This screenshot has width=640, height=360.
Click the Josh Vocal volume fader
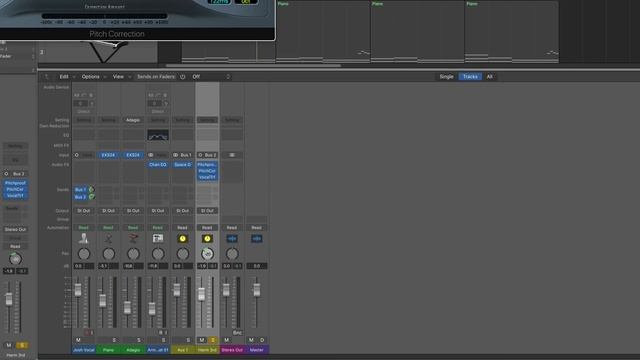coord(78,289)
